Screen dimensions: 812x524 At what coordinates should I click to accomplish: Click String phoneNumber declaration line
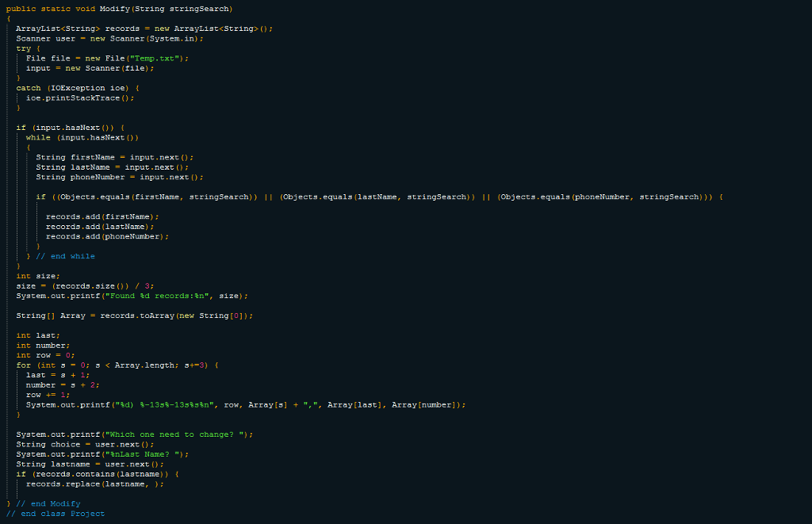click(x=119, y=177)
